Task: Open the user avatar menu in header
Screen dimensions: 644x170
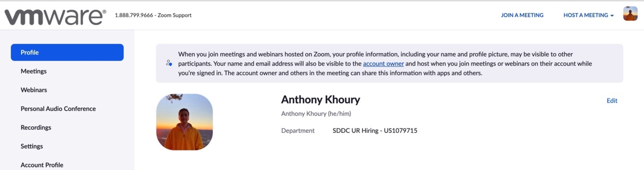Action: coord(630,14)
